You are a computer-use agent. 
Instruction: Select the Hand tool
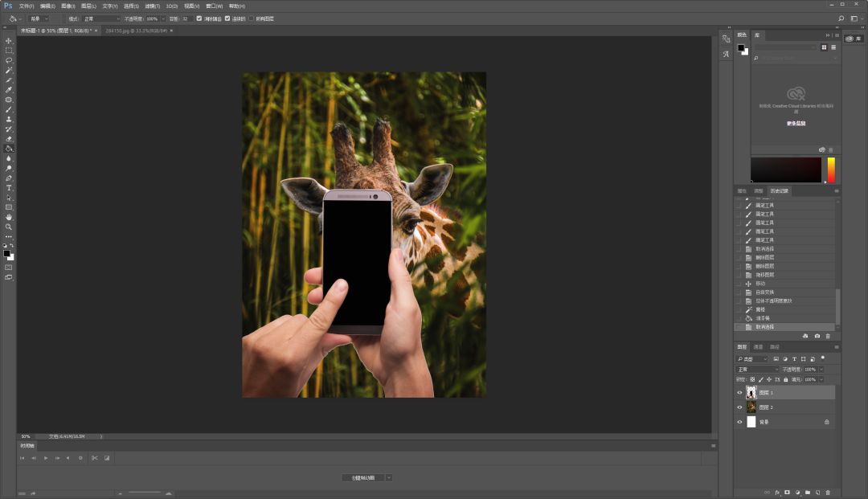coord(9,217)
